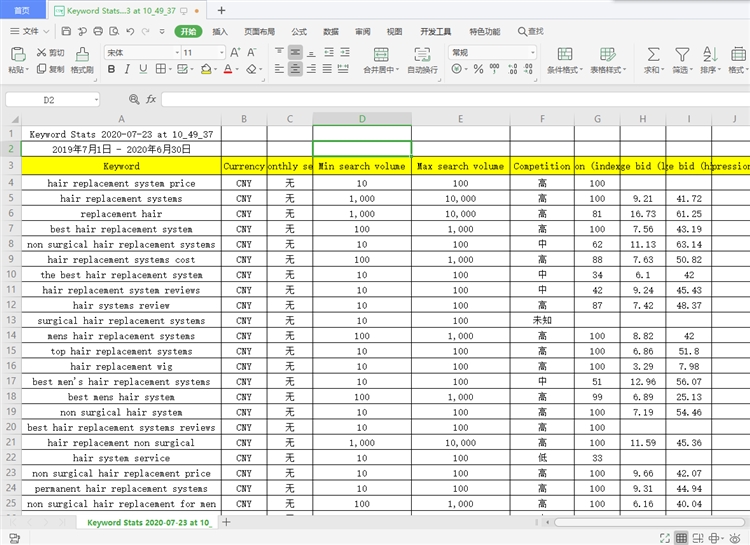Toggle Underline formatting
Viewport: 750px width, 545px height.
[143, 70]
